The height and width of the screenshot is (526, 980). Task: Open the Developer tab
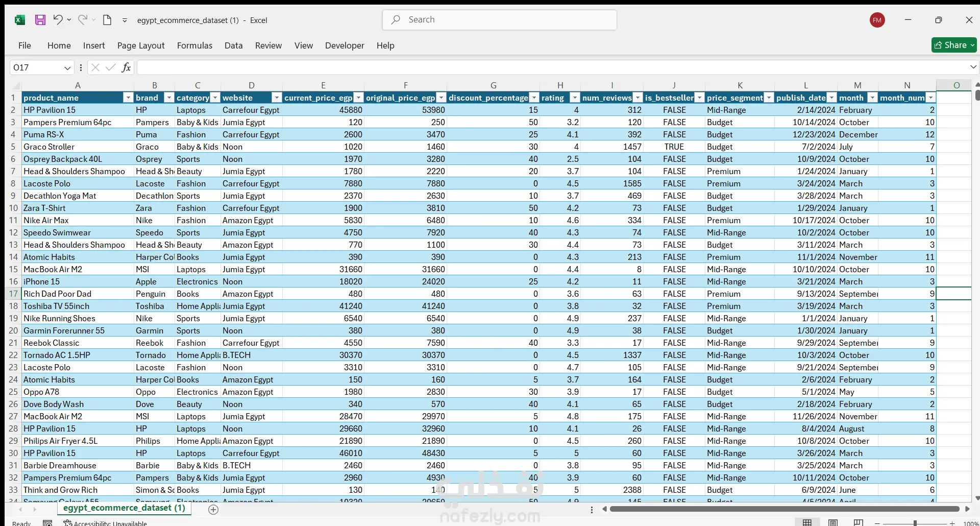[x=345, y=45]
